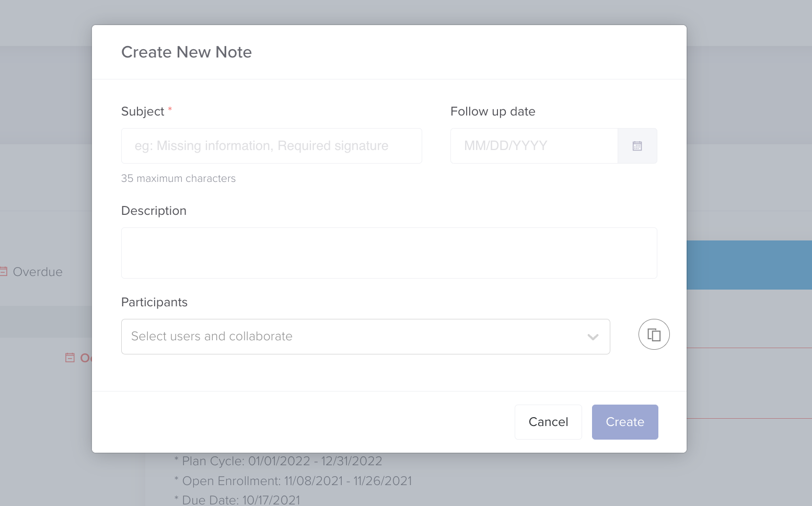Click the calendar glyph inside the date field button
812x506 pixels.
(x=637, y=145)
